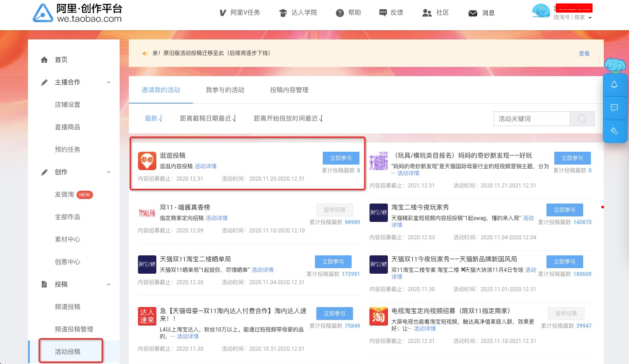
Task: Click TMALL logo of 双11-喵酱真香榜
Action: pyautogui.click(x=147, y=213)
